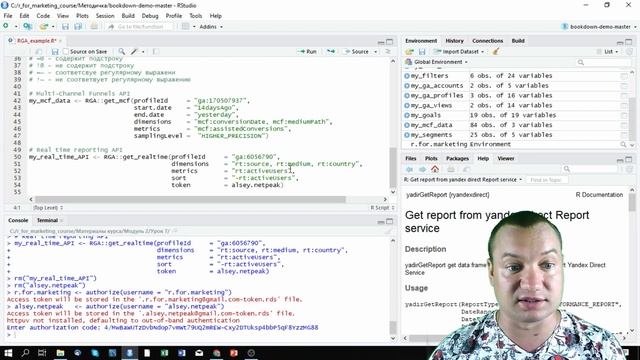Viewport: 640px width, 360px height.
Task: Open Windows Start menu
Action: click(x=8, y=353)
